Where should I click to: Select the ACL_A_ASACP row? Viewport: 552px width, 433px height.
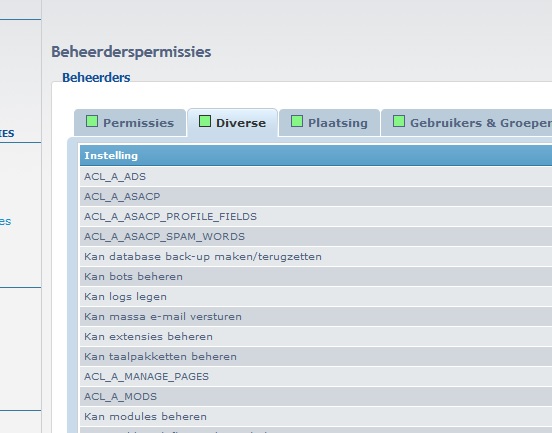click(x=316, y=196)
